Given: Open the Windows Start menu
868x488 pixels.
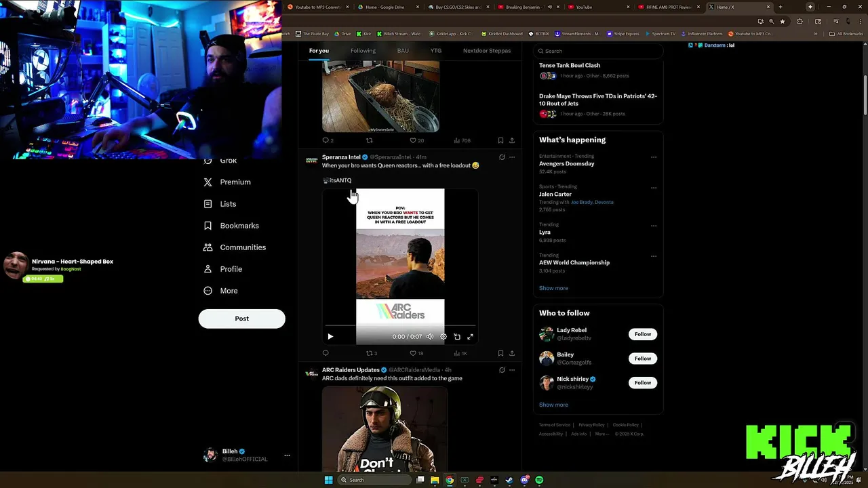Looking at the screenshot, I should (329, 480).
